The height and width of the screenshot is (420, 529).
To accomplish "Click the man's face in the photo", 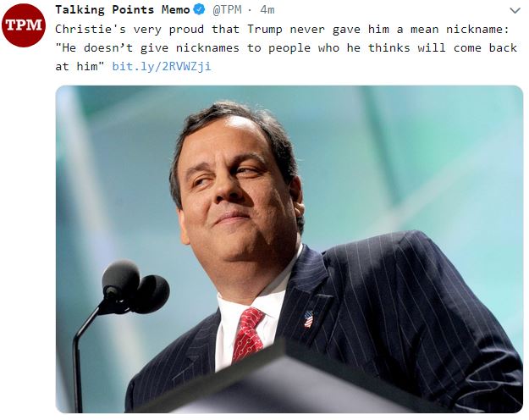I will point(237,182).
